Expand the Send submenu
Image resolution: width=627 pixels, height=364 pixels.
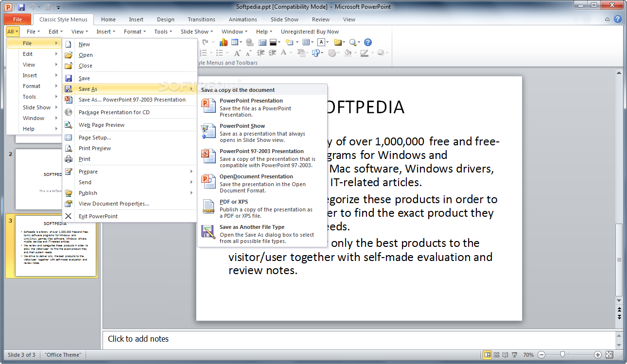click(130, 182)
